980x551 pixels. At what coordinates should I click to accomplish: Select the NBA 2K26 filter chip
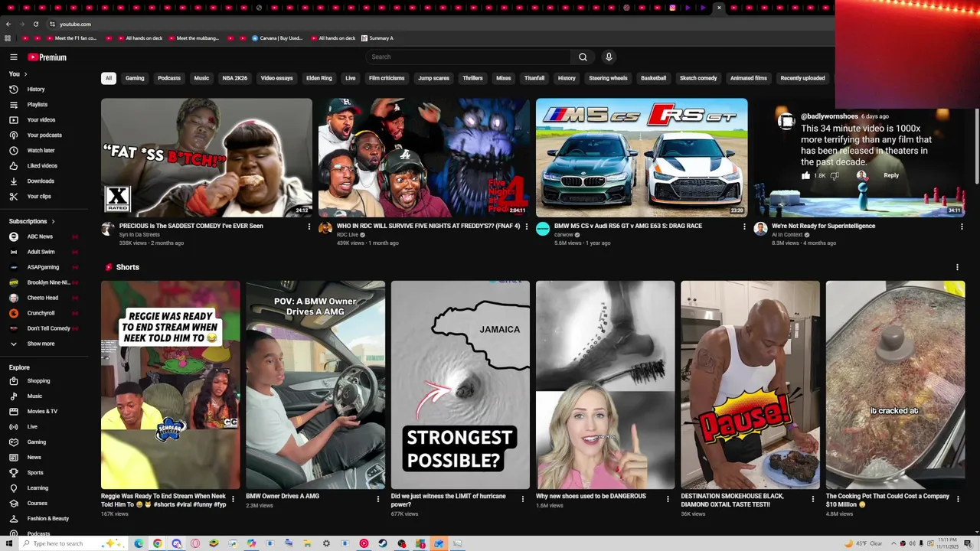[x=235, y=78]
